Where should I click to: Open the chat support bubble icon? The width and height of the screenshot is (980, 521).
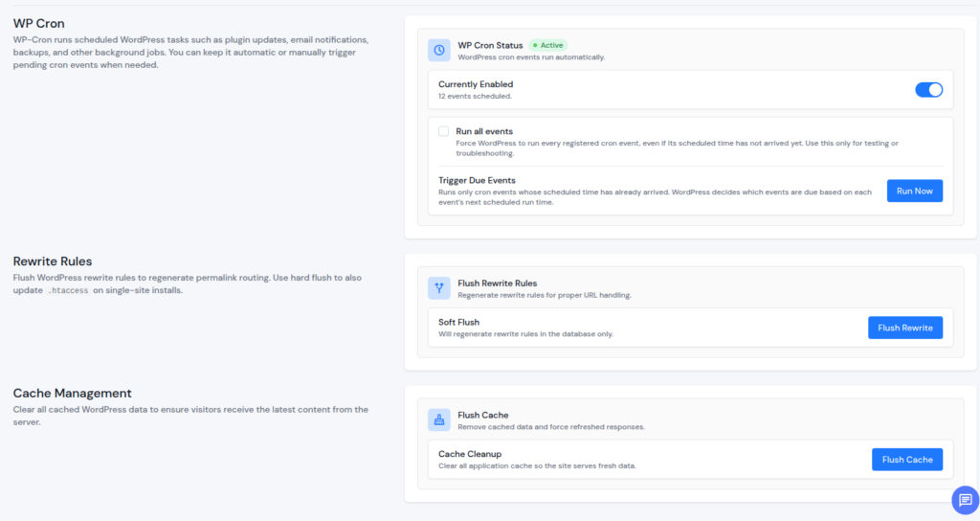[965, 500]
